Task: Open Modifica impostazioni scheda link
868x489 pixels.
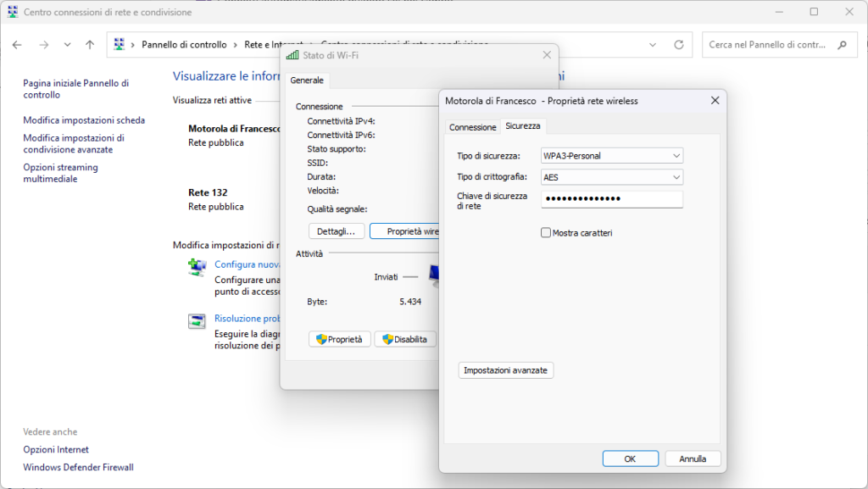Action: [84, 120]
